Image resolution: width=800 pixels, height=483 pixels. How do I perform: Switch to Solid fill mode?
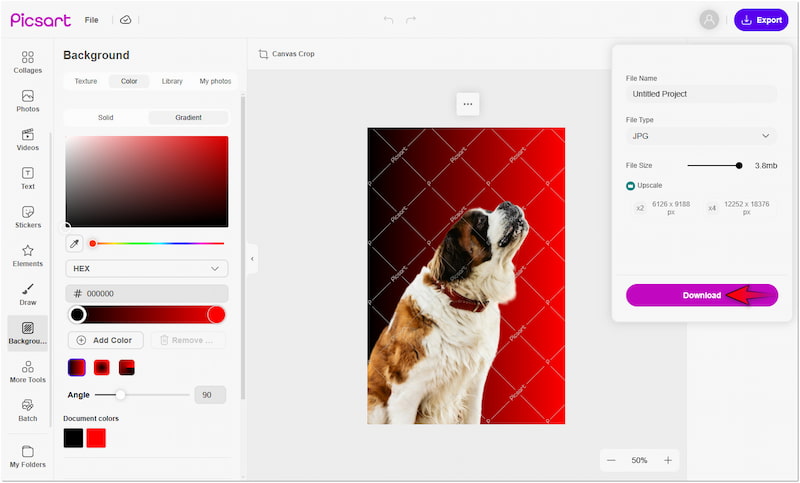[105, 118]
